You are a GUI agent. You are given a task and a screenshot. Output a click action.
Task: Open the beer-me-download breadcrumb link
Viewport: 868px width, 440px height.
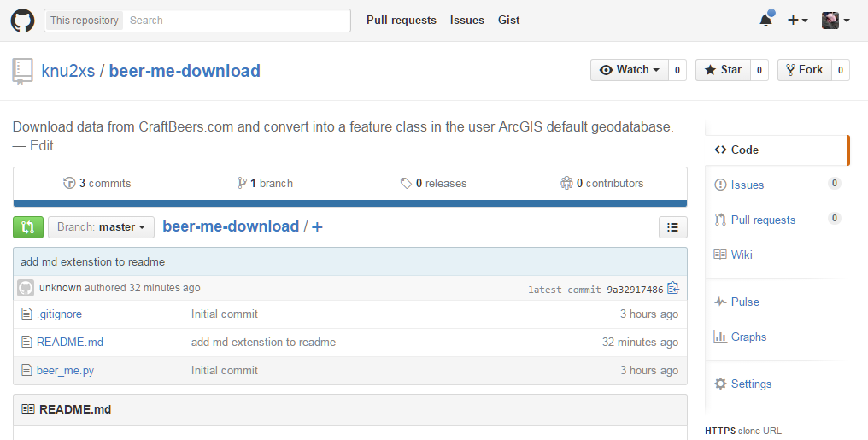coord(231,226)
